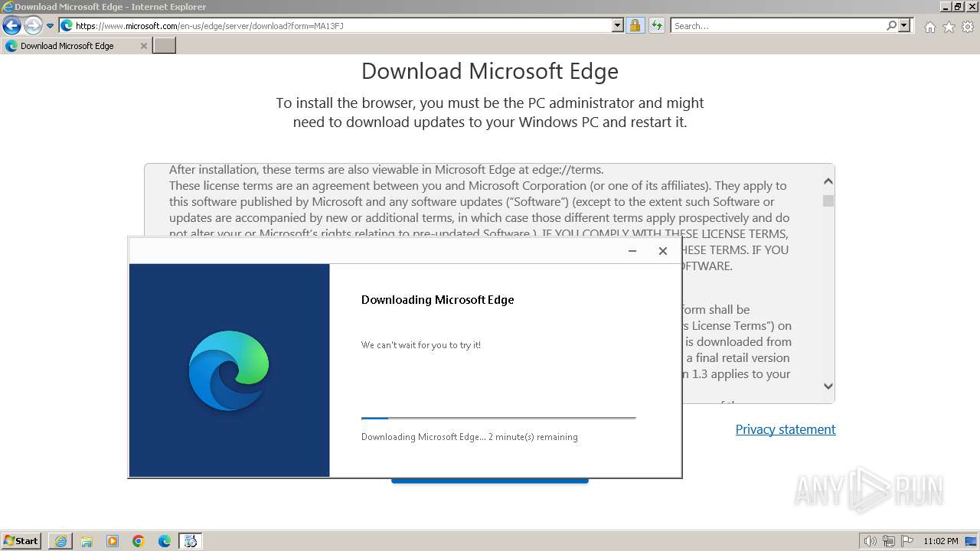
Task: Open the recent pages dropdown beside forward arrow
Action: pyautogui.click(x=51, y=25)
